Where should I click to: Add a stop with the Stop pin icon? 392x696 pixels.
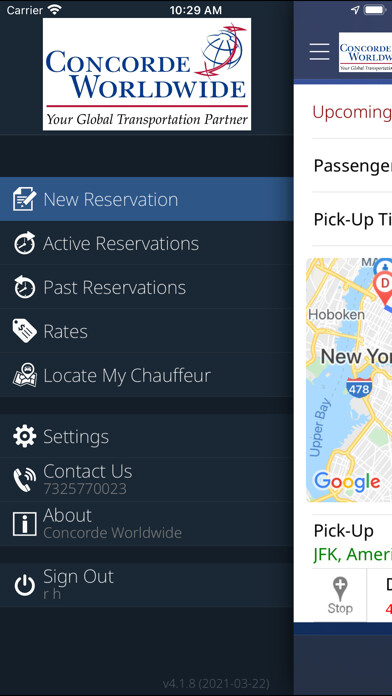click(340, 596)
